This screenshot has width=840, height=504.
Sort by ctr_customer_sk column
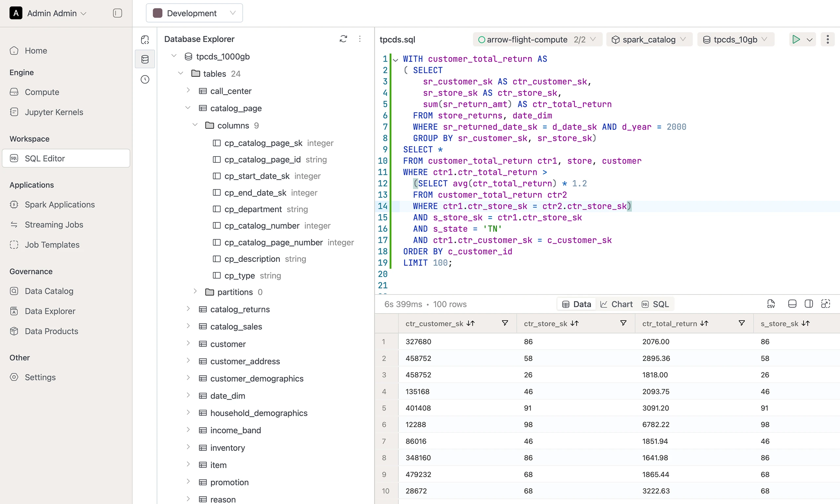pyautogui.click(x=471, y=323)
